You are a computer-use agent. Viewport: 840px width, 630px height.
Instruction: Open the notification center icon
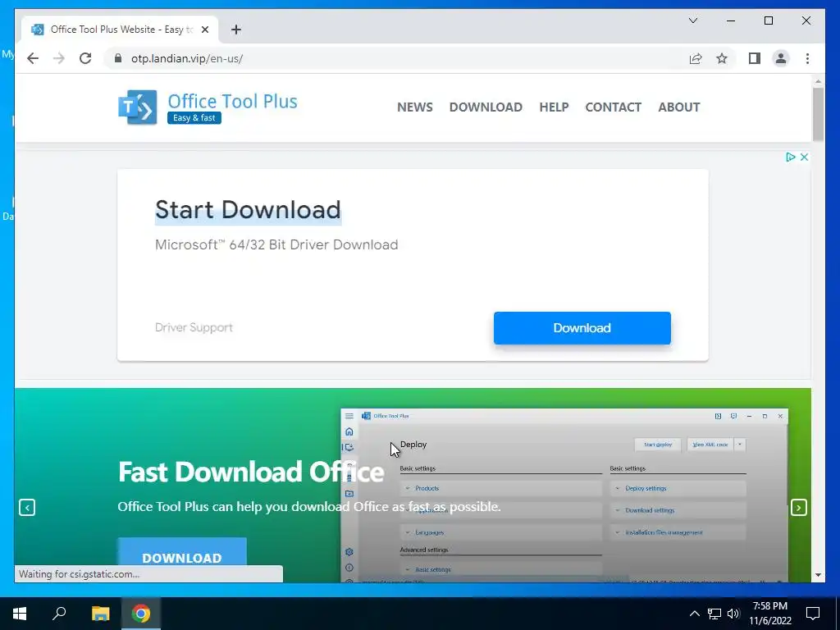click(x=813, y=614)
